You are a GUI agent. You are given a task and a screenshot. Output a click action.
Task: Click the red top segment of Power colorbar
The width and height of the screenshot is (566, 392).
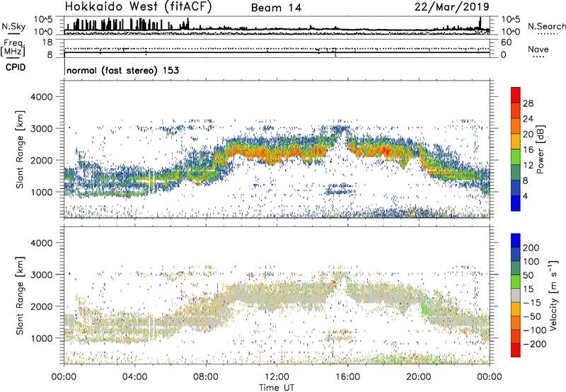pos(516,96)
